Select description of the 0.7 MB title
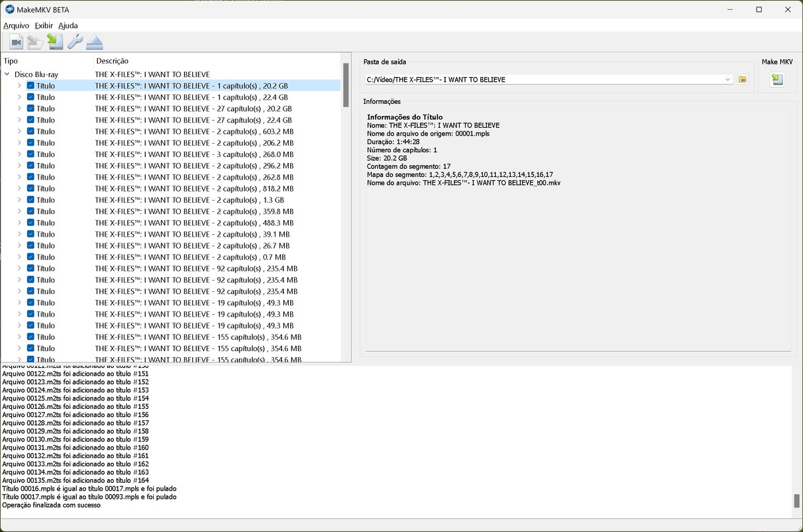803x532 pixels. point(190,257)
